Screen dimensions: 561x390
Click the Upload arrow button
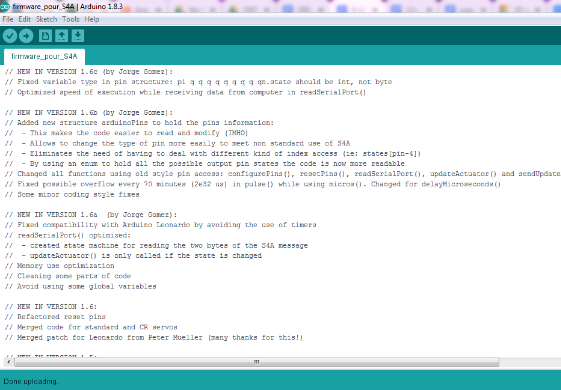26,36
